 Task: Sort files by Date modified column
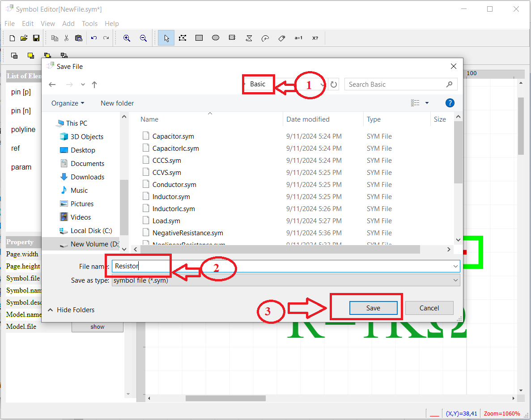(308, 119)
